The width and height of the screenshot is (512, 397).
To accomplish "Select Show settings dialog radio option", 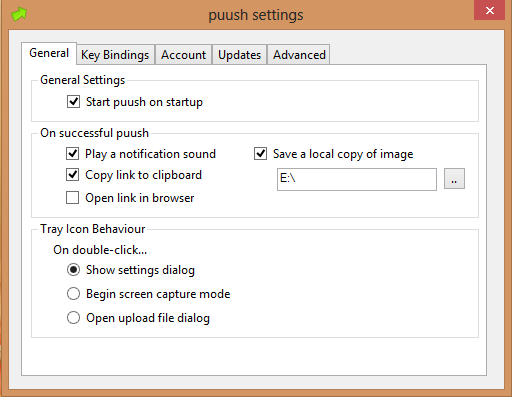I will pyautogui.click(x=73, y=269).
